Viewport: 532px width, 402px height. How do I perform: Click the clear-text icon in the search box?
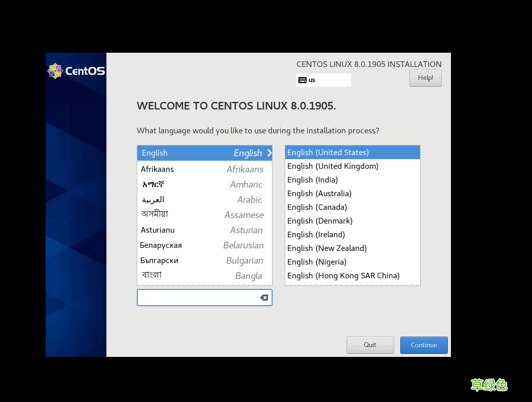tap(263, 298)
